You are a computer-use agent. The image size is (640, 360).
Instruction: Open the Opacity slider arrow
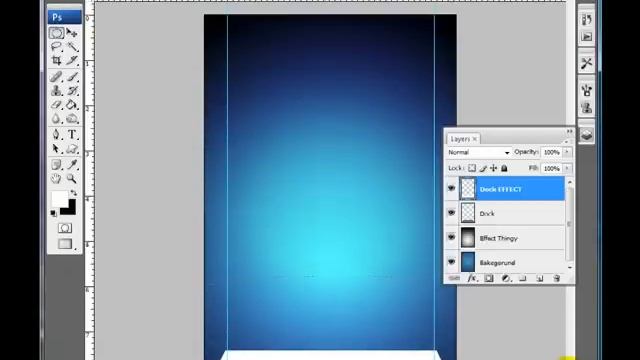pos(567,152)
